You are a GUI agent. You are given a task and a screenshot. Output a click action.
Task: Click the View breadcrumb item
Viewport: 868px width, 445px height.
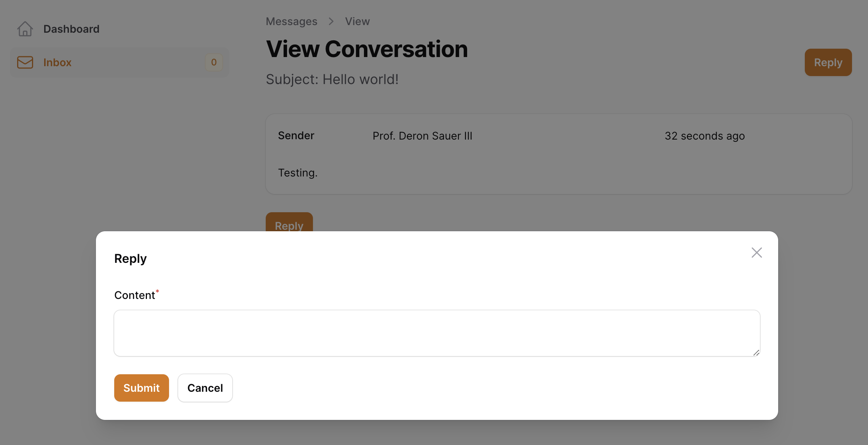pos(357,21)
